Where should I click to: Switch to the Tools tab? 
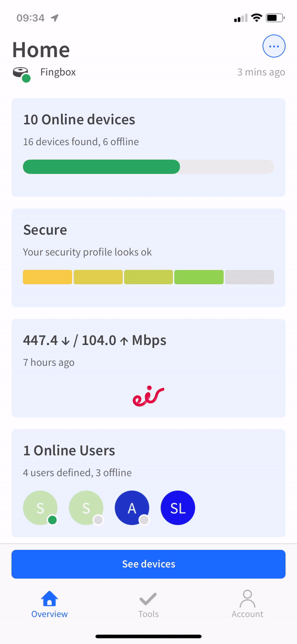point(148,604)
